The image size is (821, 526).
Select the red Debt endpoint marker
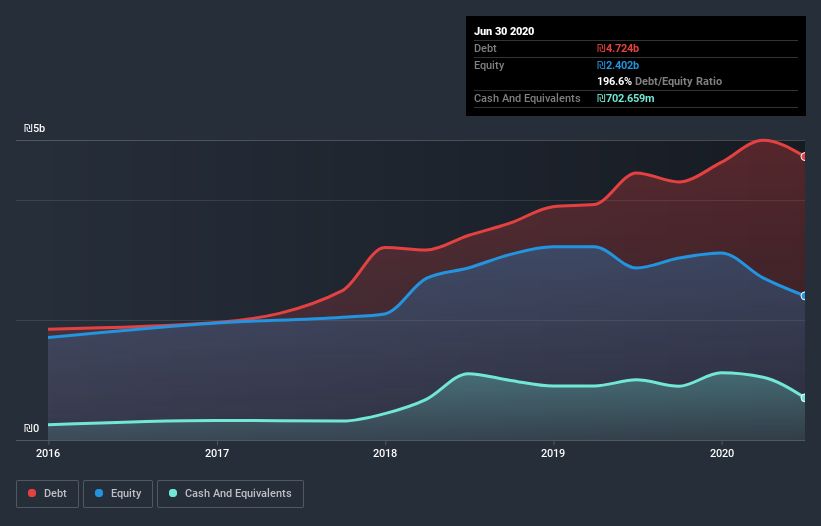coord(804,156)
